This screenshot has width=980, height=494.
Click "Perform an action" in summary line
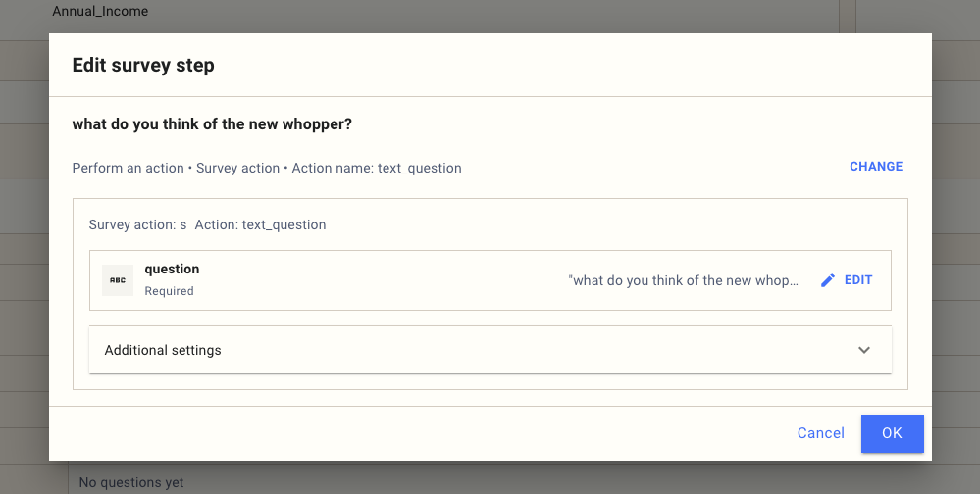click(128, 168)
